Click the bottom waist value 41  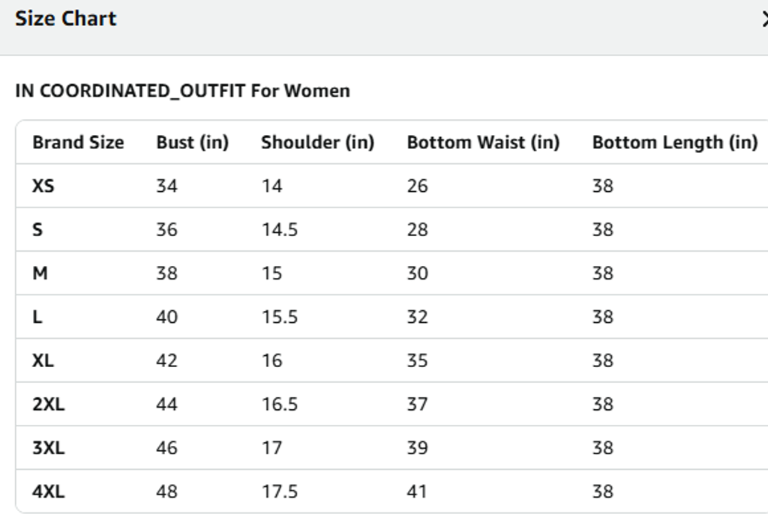[x=417, y=492]
